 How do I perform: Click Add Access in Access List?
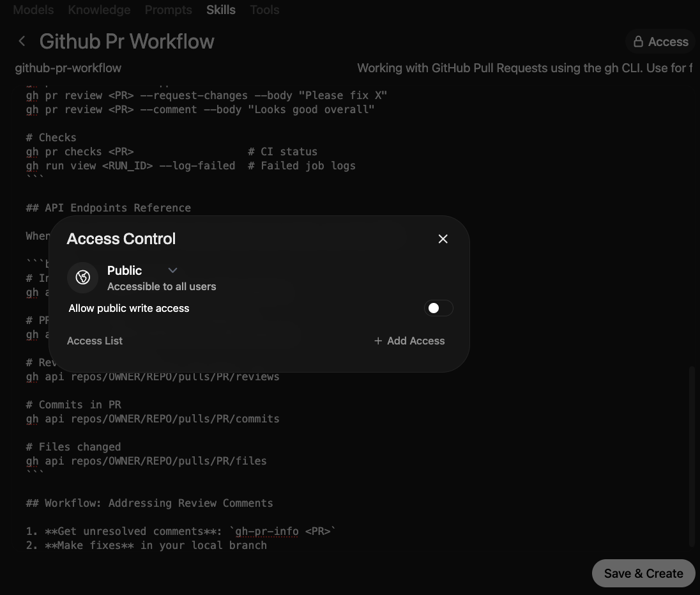[409, 341]
